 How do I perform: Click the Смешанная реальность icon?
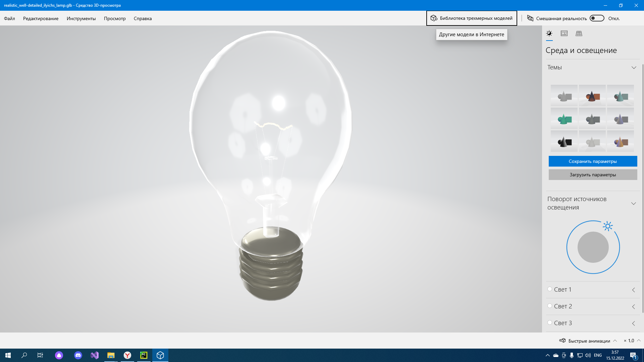point(530,18)
